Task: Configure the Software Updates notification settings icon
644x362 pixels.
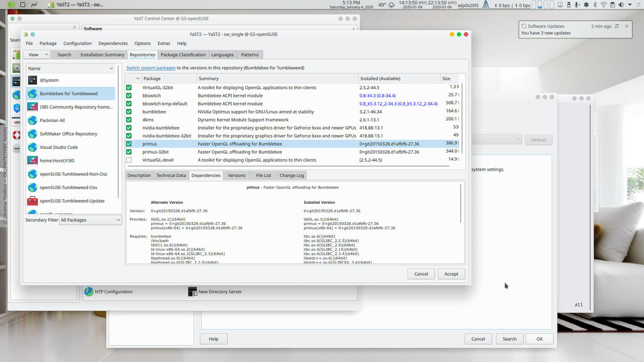Action: [x=617, y=26]
